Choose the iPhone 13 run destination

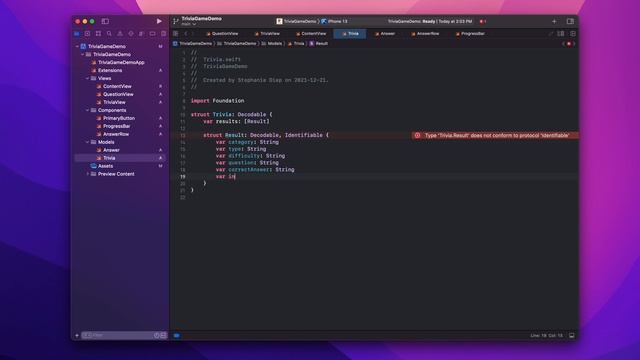334,21
